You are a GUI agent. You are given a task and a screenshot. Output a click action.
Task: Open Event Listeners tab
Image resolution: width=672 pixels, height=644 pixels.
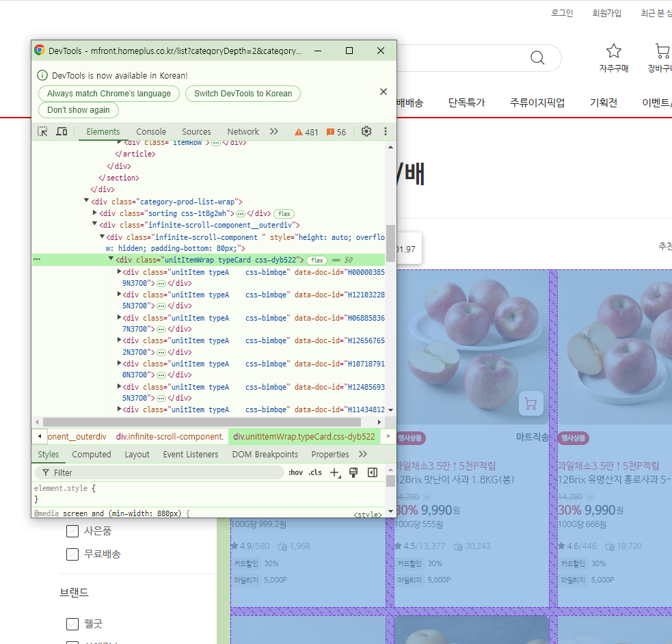[x=191, y=454]
